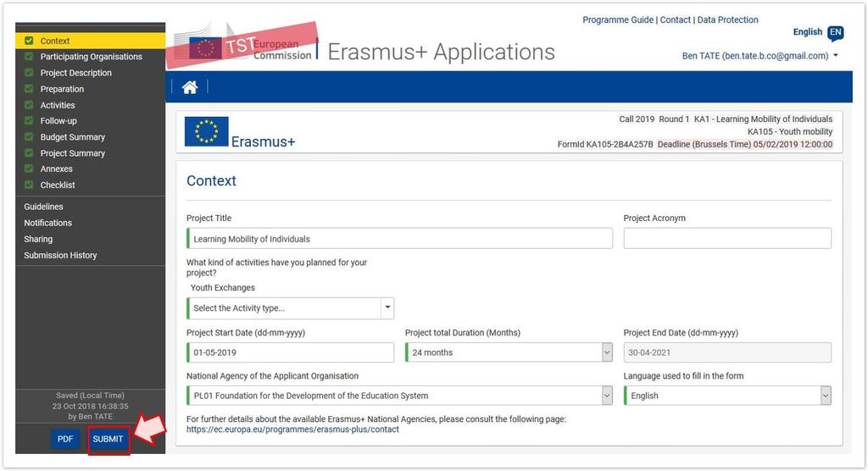Open Contact link in header

(676, 20)
